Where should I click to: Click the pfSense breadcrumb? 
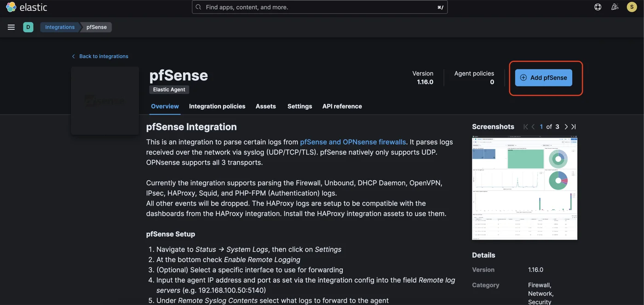pos(97,27)
